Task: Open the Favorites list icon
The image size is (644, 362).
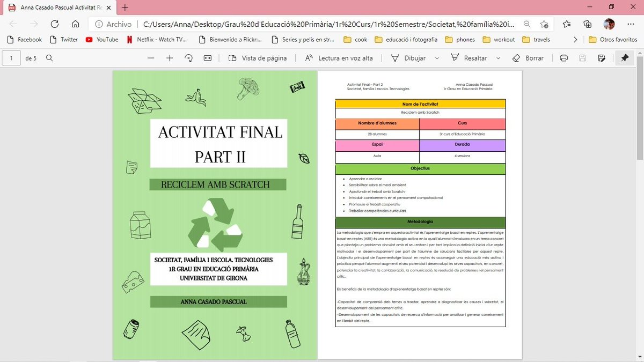Action: click(x=567, y=24)
